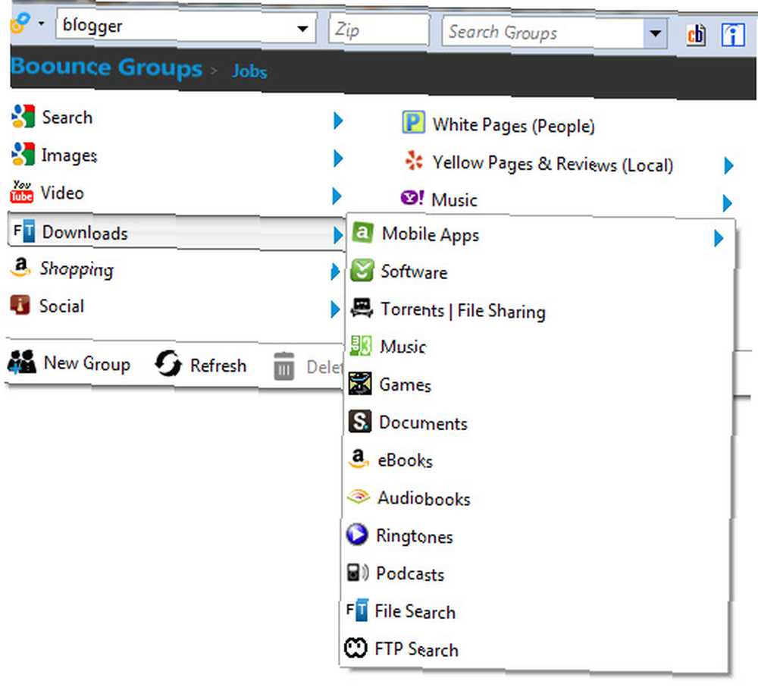The height and width of the screenshot is (700, 758).
Task: Click the Yelp icon for Yellow Pages
Action: click(414, 161)
